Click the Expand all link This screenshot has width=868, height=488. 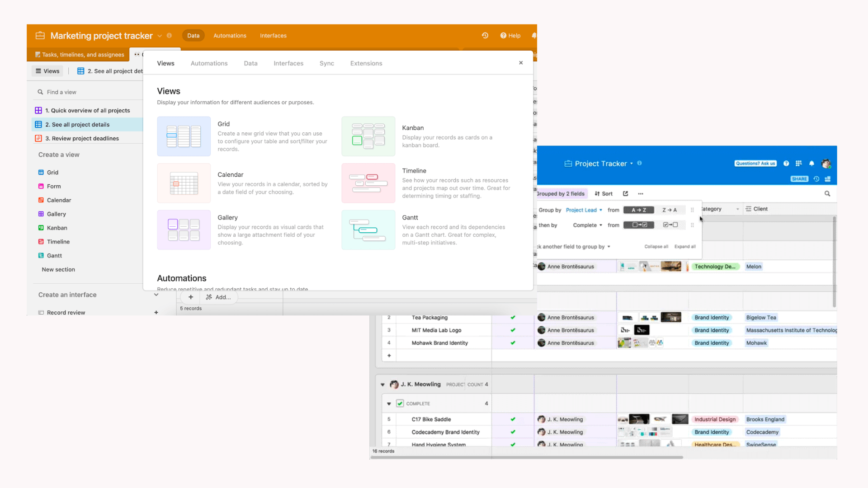pyautogui.click(x=685, y=247)
